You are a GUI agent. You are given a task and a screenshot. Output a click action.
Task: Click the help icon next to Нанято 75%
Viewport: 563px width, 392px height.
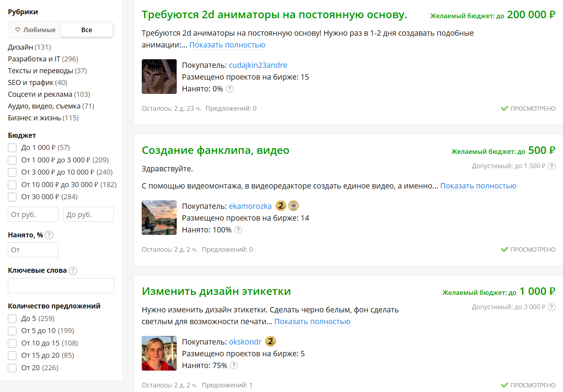click(x=234, y=366)
